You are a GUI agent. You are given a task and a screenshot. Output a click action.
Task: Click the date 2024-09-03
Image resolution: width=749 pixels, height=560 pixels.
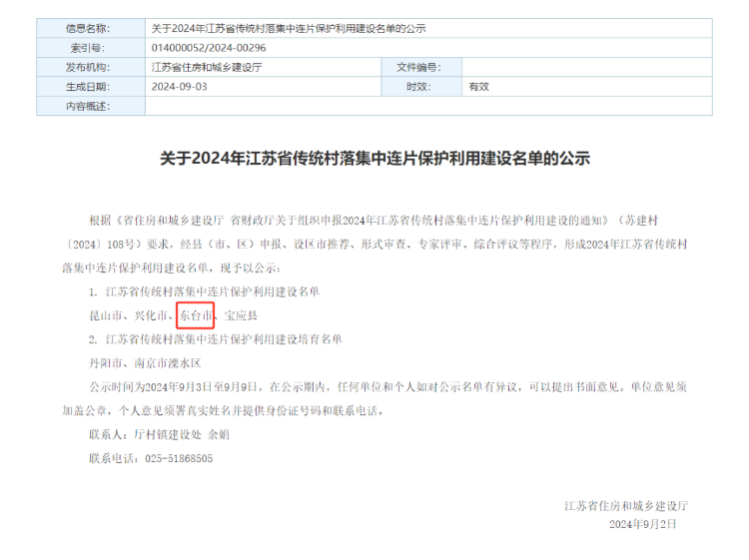(x=179, y=87)
